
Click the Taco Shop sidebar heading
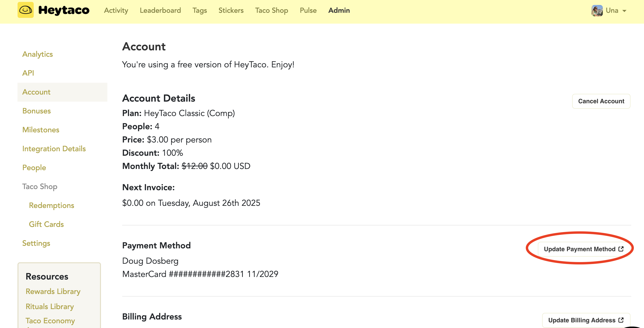point(40,187)
